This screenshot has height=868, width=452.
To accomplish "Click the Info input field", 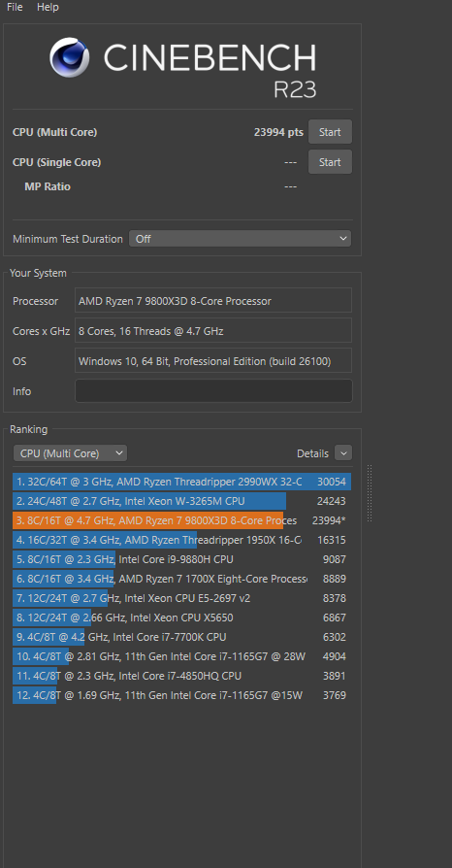I will tap(213, 391).
